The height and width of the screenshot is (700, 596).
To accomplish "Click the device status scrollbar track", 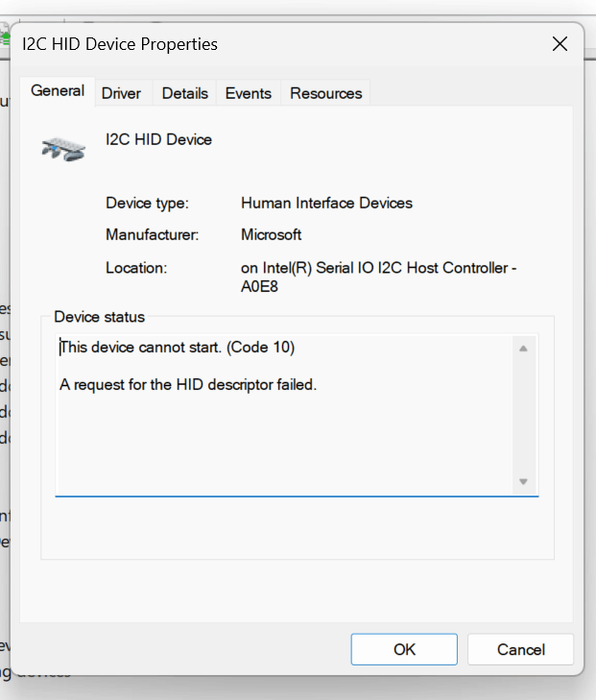I will point(523,415).
